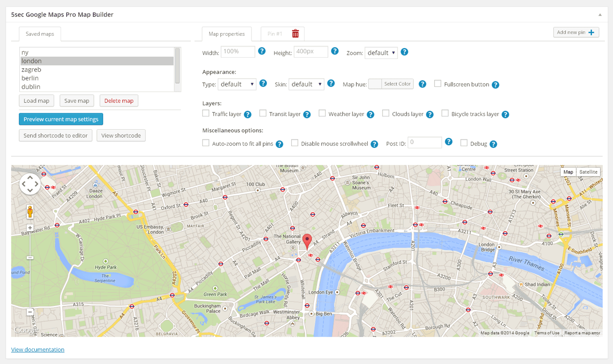Open the Zoom level dropdown

pos(381,52)
